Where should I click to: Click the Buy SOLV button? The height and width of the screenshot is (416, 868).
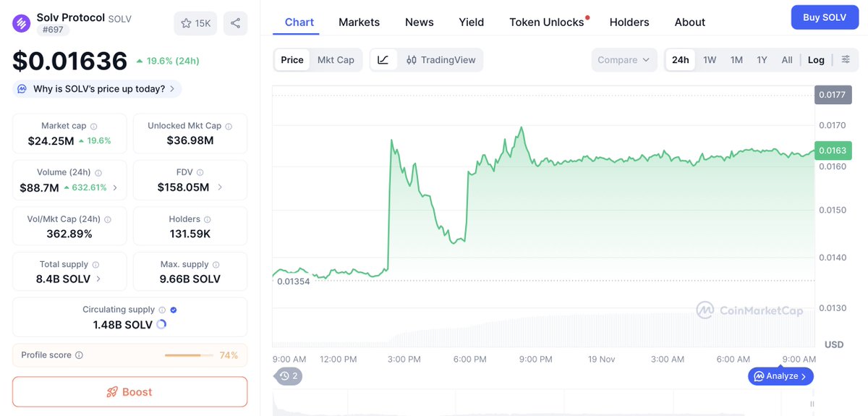coord(825,17)
